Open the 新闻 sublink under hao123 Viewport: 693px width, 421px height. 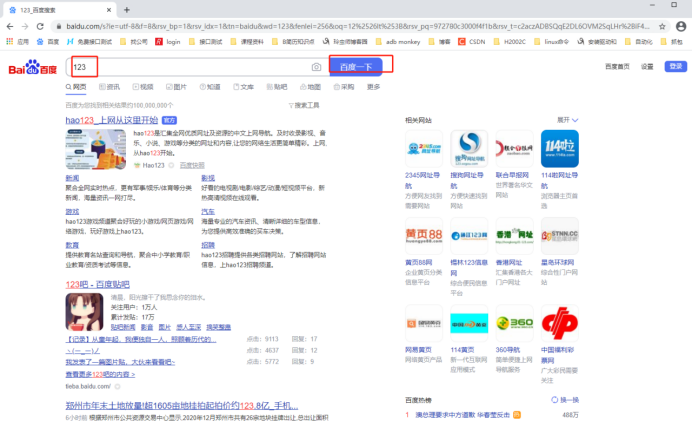pyautogui.click(x=72, y=178)
